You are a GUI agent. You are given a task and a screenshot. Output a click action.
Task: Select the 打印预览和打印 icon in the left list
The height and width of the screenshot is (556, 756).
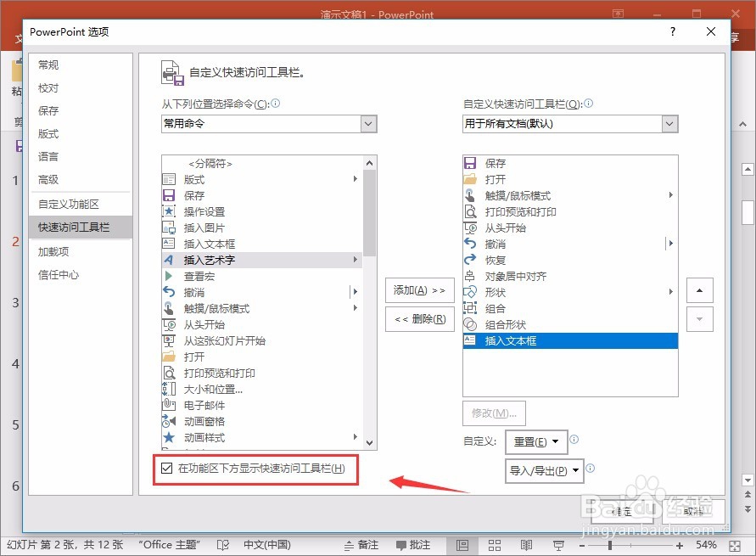(x=169, y=373)
